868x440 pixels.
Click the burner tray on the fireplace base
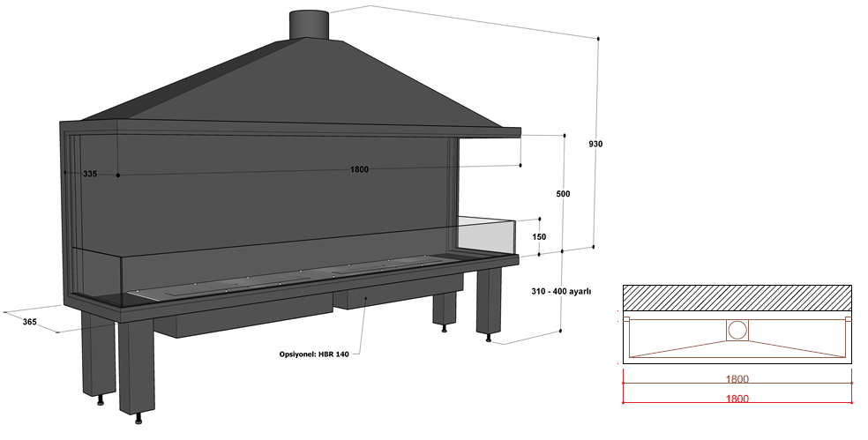[x=291, y=276]
